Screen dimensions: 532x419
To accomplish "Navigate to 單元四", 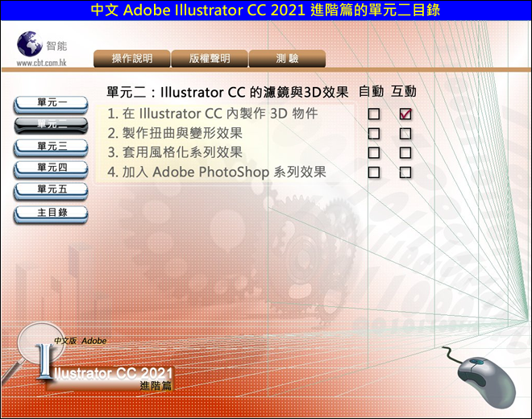I will click(x=52, y=168).
